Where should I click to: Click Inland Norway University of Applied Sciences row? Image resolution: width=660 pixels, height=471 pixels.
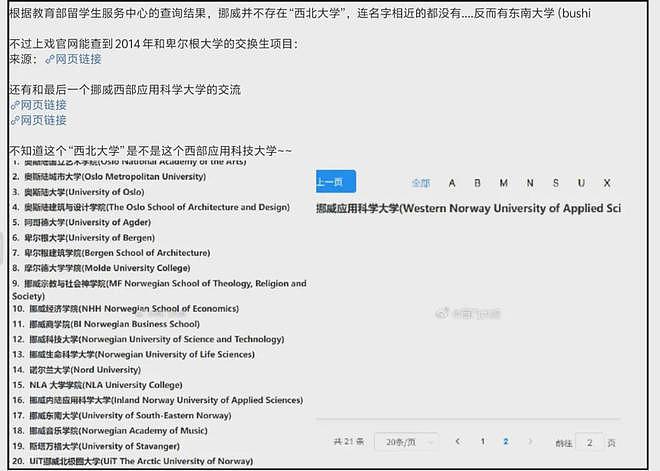coord(158,400)
